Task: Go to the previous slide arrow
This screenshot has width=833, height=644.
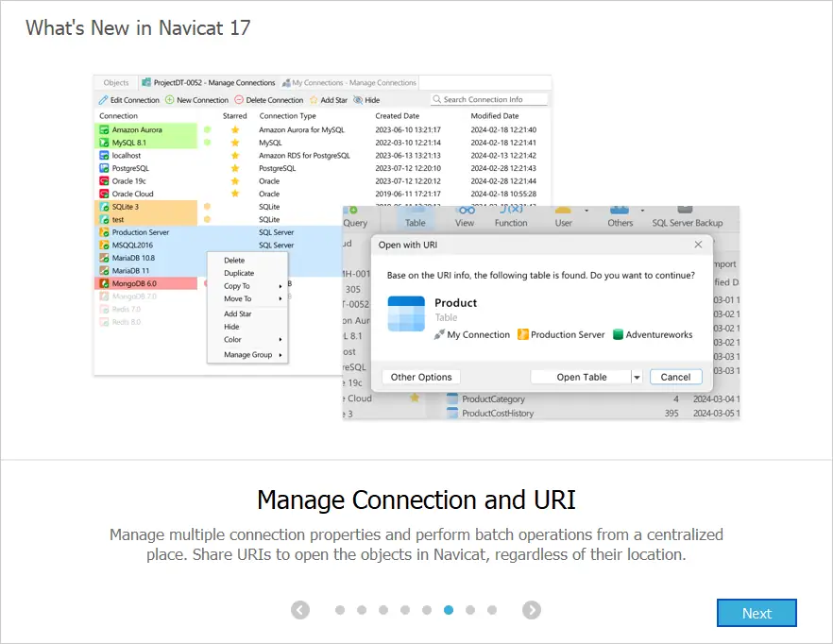Action: (x=300, y=610)
